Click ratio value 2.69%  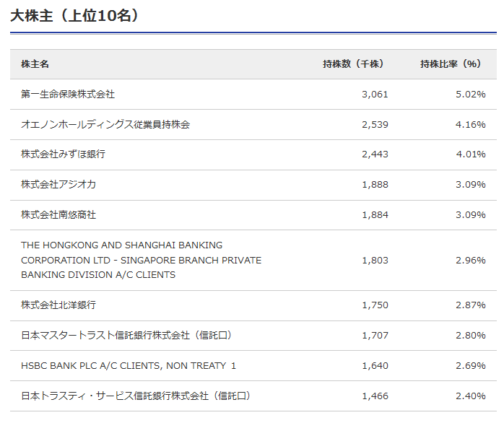click(471, 366)
